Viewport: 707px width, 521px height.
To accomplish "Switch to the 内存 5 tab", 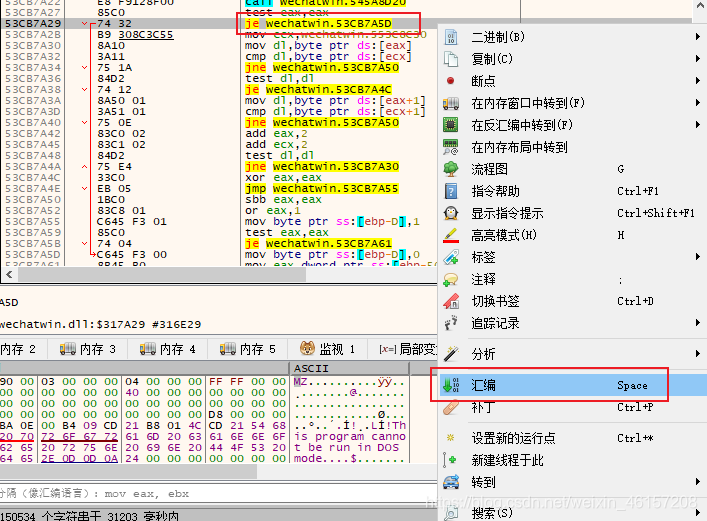I will [248, 349].
